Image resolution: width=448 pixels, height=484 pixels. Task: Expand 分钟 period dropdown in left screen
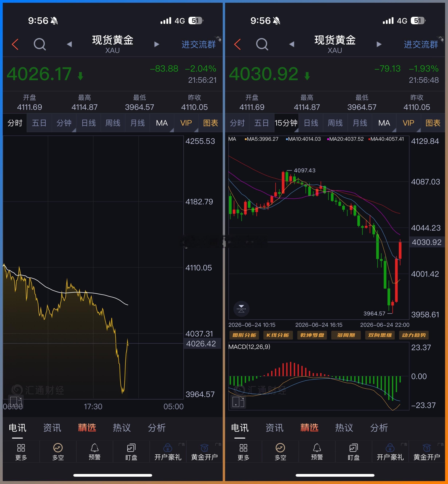[64, 123]
